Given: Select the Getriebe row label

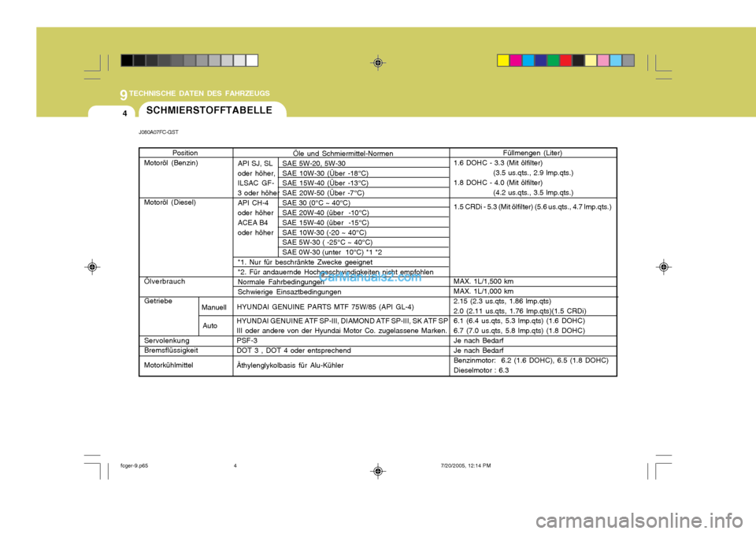Looking at the screenshot, I should [x=157, y=301].
